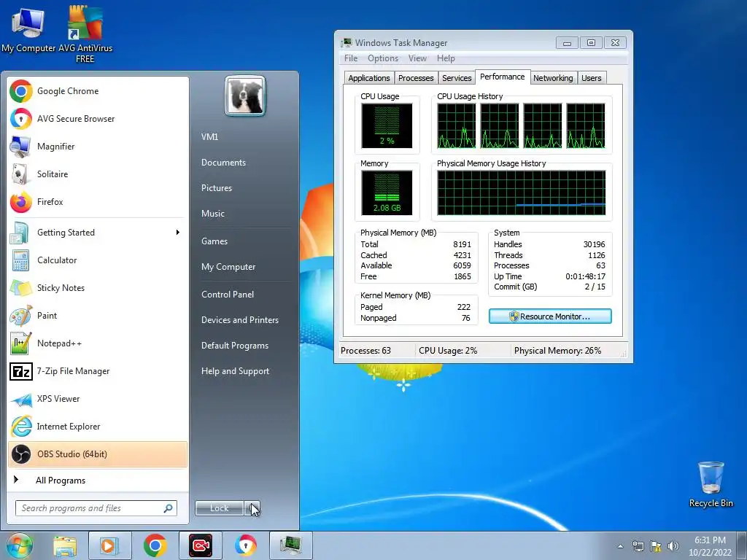Switch to the Users tab
Screen dimensions: 747x560
coord(591,78)
